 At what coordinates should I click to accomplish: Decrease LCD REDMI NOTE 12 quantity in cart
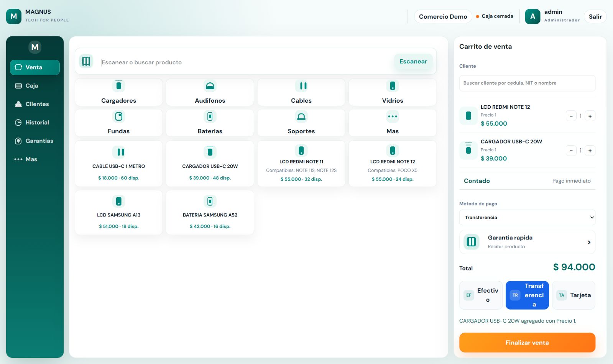[571, 116]
